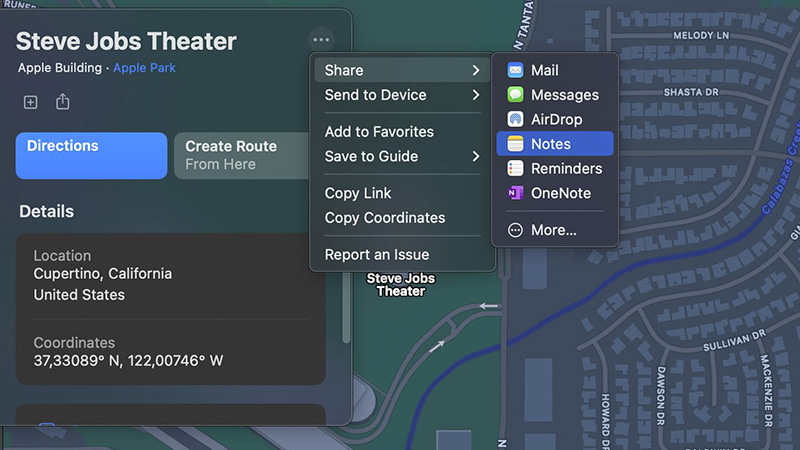Click the share icon under Apple Building
This screenshot has height=450, width=800.
pos(62,102)
